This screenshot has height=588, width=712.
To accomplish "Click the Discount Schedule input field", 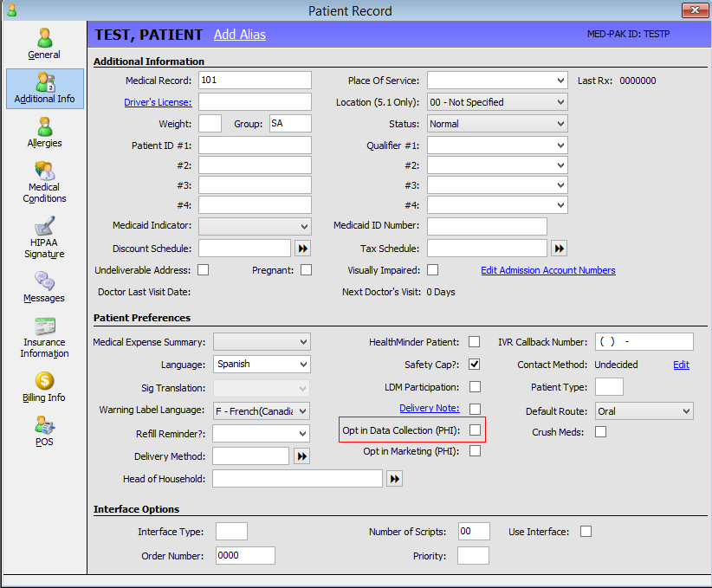I will point(244,249).
